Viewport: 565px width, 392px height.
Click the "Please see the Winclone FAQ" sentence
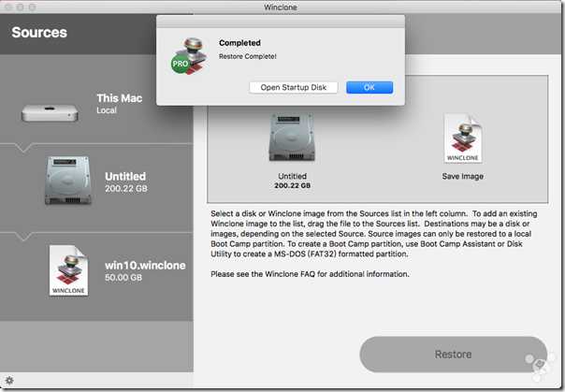[310, 274]
